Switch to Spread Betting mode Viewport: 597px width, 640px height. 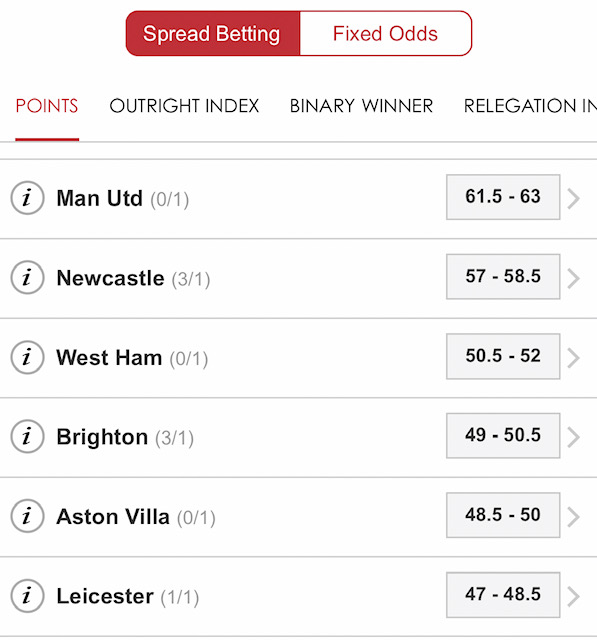click(213, 33)
